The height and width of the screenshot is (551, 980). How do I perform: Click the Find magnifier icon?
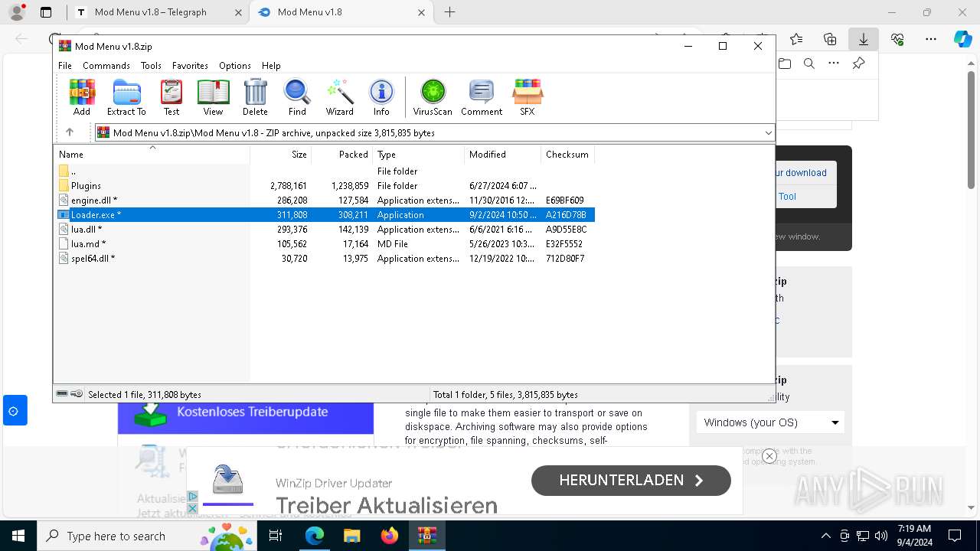pyautogui.click(x=297, y=97)
